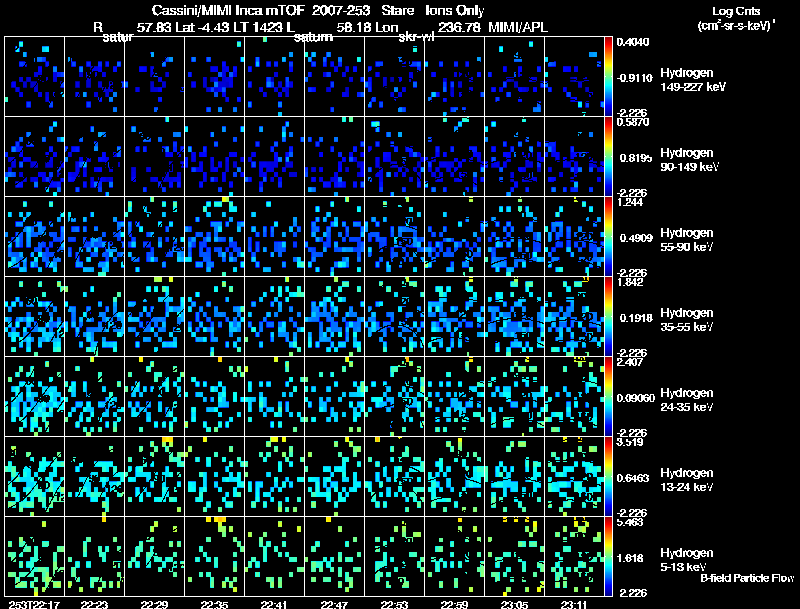The height and width of the screenshot is (609, 800).
Task: Open the 13-24 keV image at 22:35
Action: (x=215, y=477)
